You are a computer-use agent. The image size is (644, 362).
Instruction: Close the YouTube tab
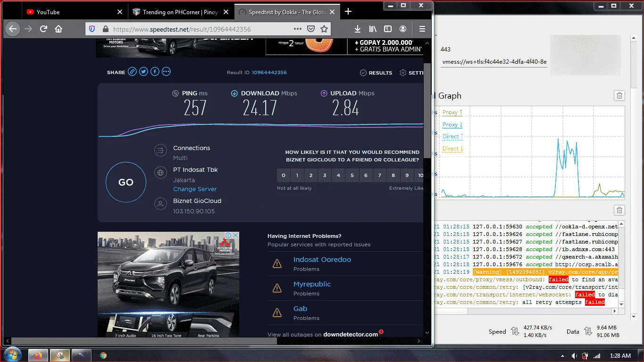point(119,12)
